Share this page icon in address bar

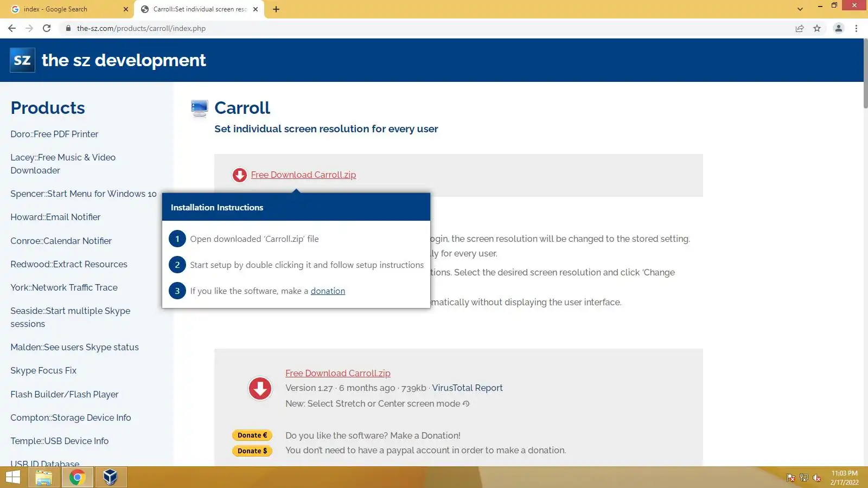pos(800,28)
